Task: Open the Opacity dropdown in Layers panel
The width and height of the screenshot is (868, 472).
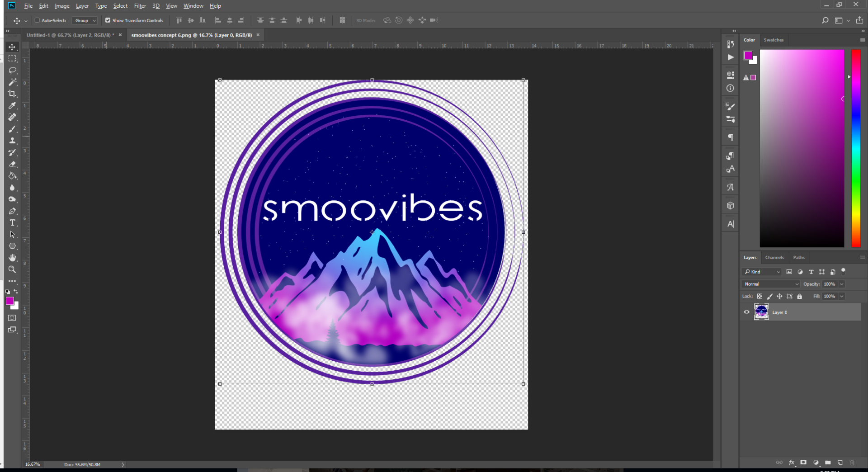Action: [842, 284]
